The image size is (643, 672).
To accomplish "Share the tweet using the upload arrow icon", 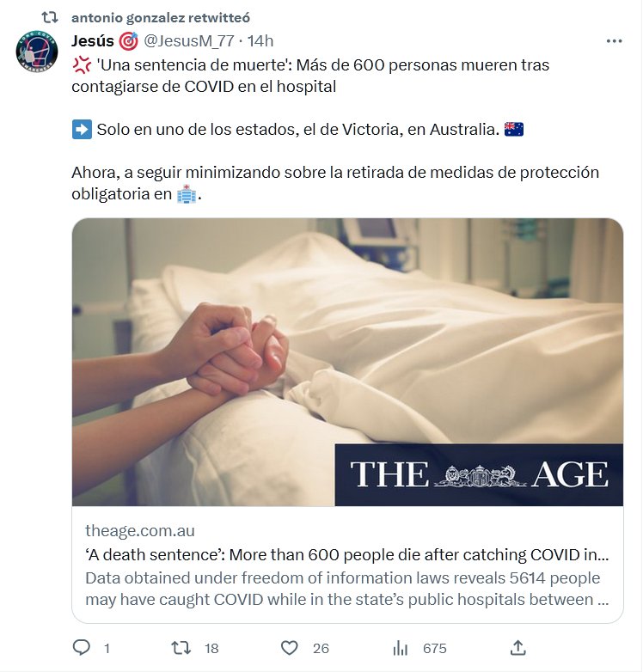I will tap(517, 648).
